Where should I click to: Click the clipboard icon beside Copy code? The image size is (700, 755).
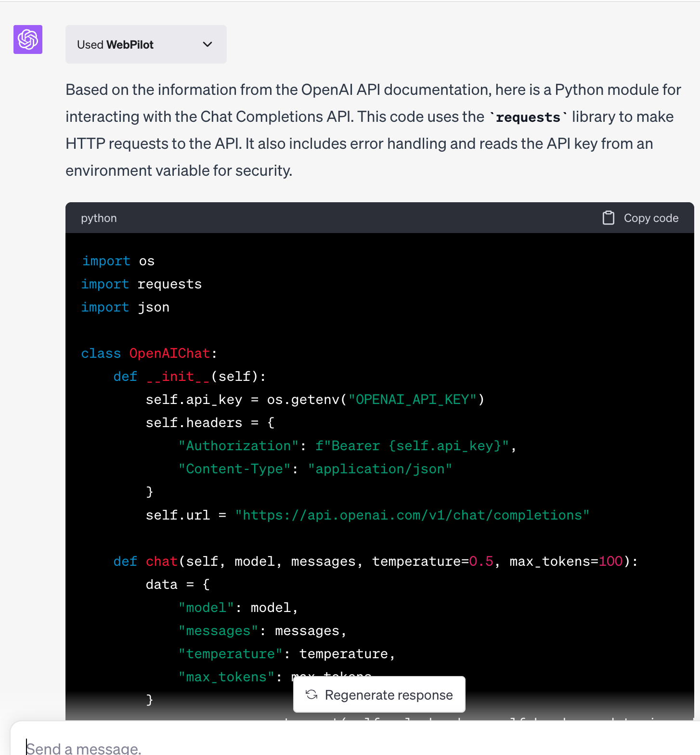[609, 218]
